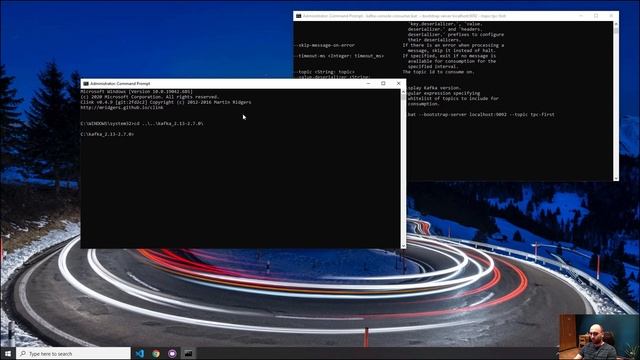Screen dimensions: 640x360
Task: Click the taskbar search box
Action: coord(74,353)
